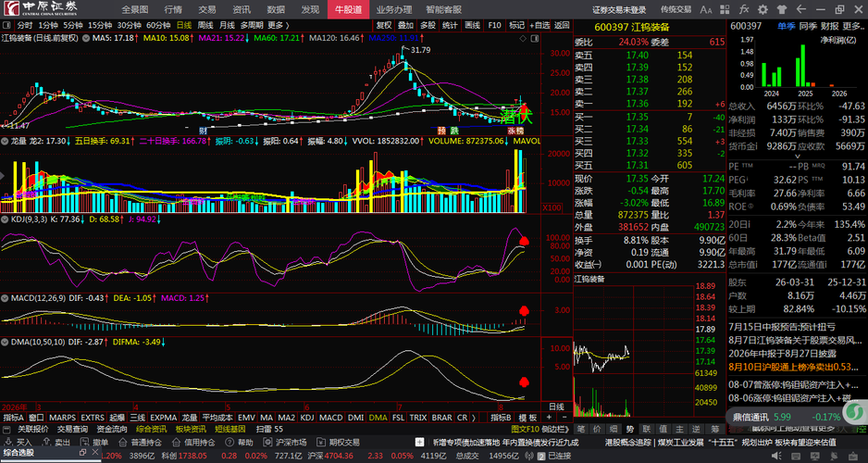This screenshot has width=868, height=463.
Task: Switch chart to 5分钟 period
Action: [x=72, y=25]
